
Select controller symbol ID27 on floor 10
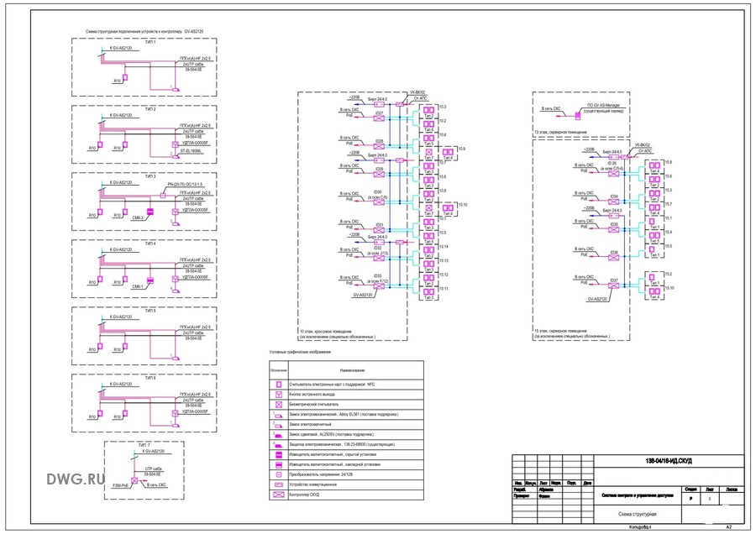[x=379, y=118]
